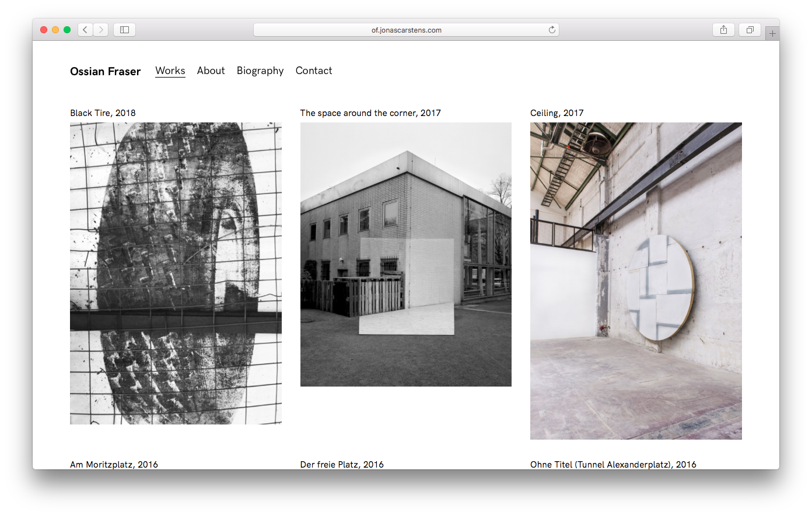Show all tabs overview icon
The width and height of the screenshot is (812, 516).
pyautogui.click(x=750, y=30)
